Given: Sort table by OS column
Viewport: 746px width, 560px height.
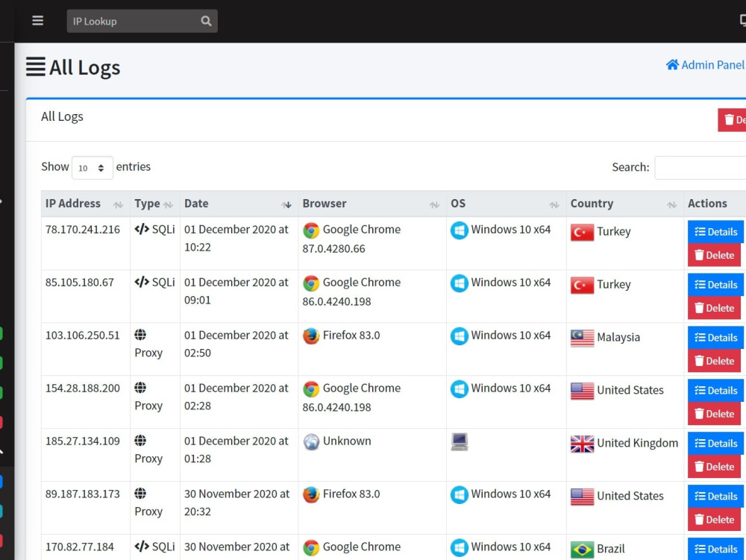Looking at the screenshot, I should coord(507,204).
